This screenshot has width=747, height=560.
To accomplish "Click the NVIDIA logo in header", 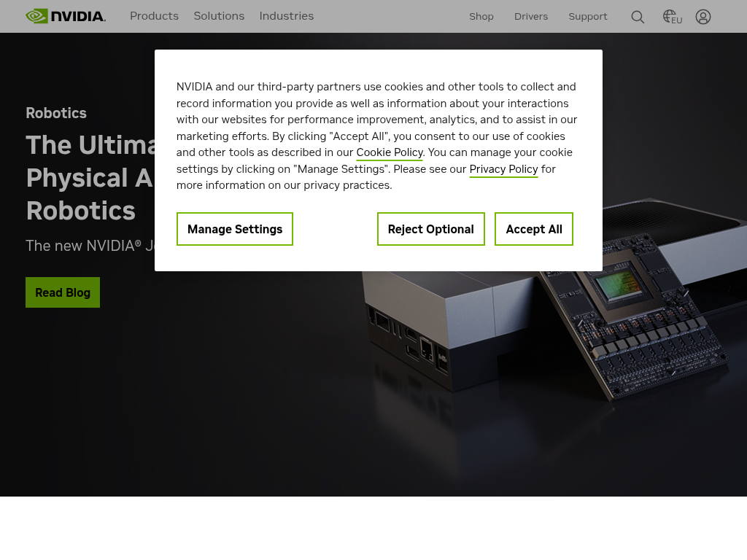I will [66, 16].
